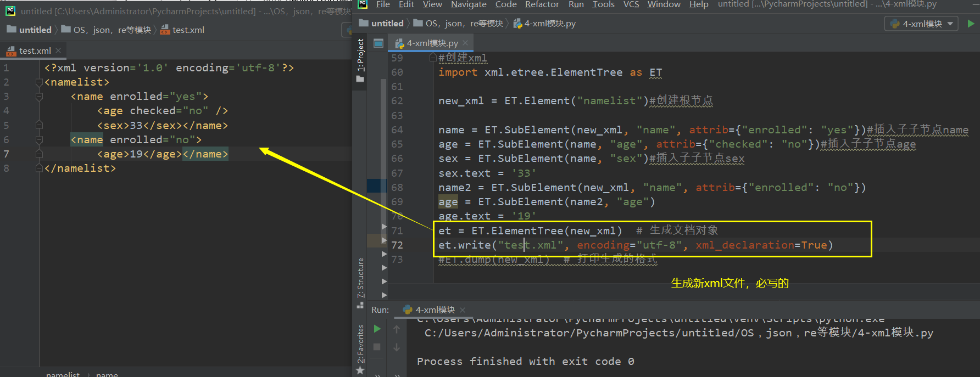Rerun the script using Run panel green arrow
The image size is (980, 377).
coord(377,329)
